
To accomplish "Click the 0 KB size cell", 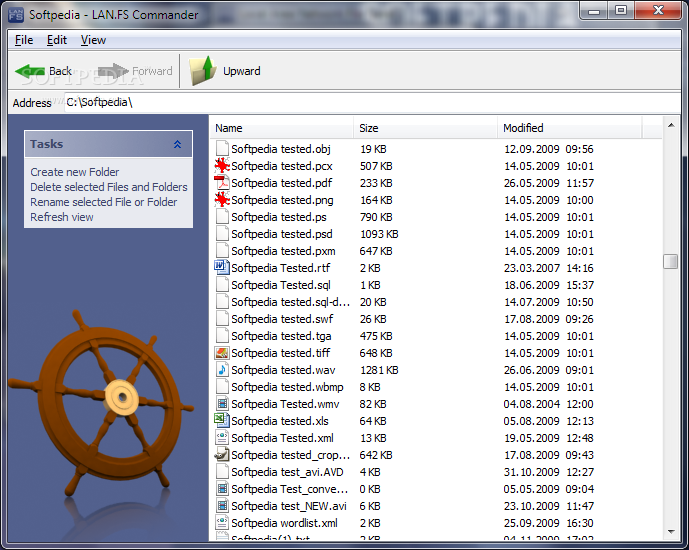I will tap(370, 489).
